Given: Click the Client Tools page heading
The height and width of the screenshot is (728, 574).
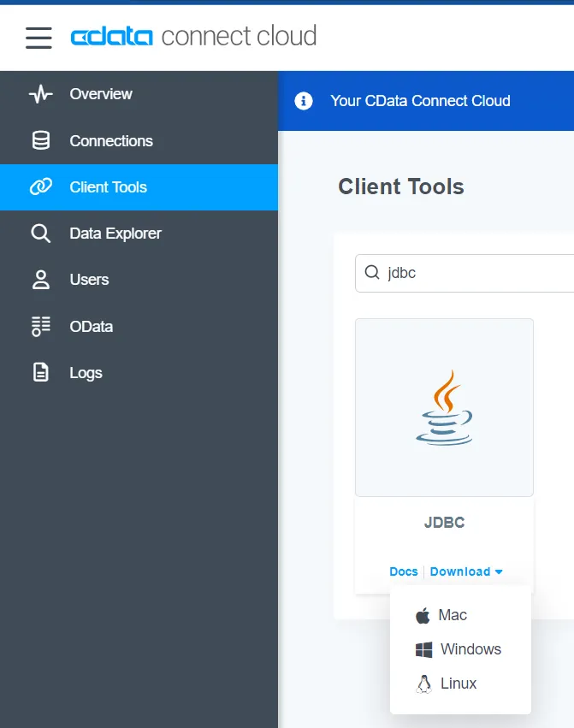Looking at the screenshot, I should point(401,186).
